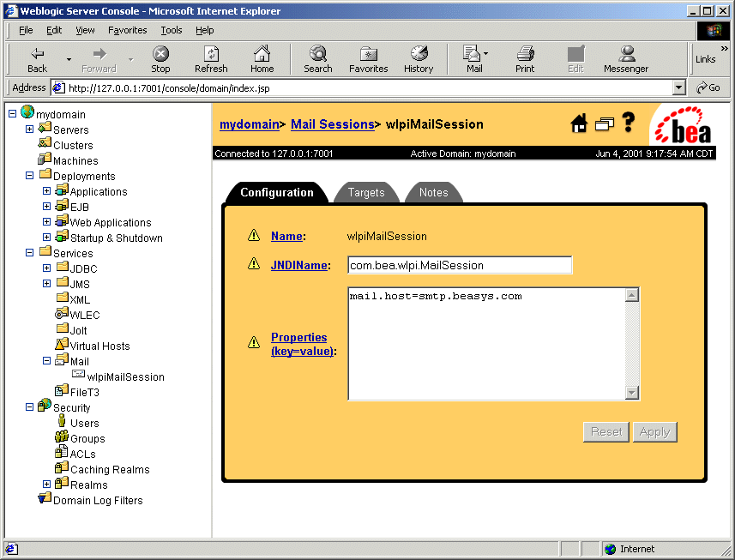Click the Properties (key=value) link
The width and height of the screenshot is (735, 560).
(x=302, y=344)
